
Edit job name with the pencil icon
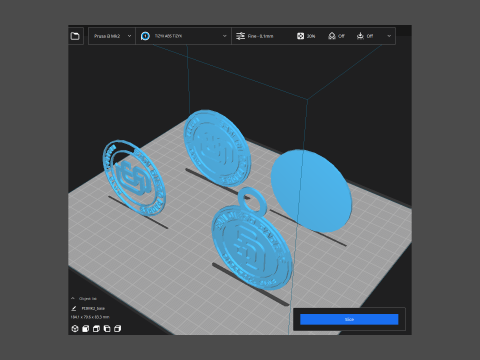click(74, 308)
